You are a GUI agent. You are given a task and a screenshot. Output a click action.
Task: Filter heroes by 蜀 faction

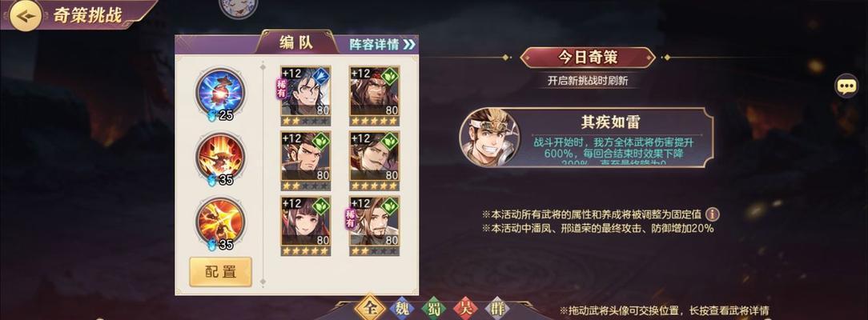[433, 310]
